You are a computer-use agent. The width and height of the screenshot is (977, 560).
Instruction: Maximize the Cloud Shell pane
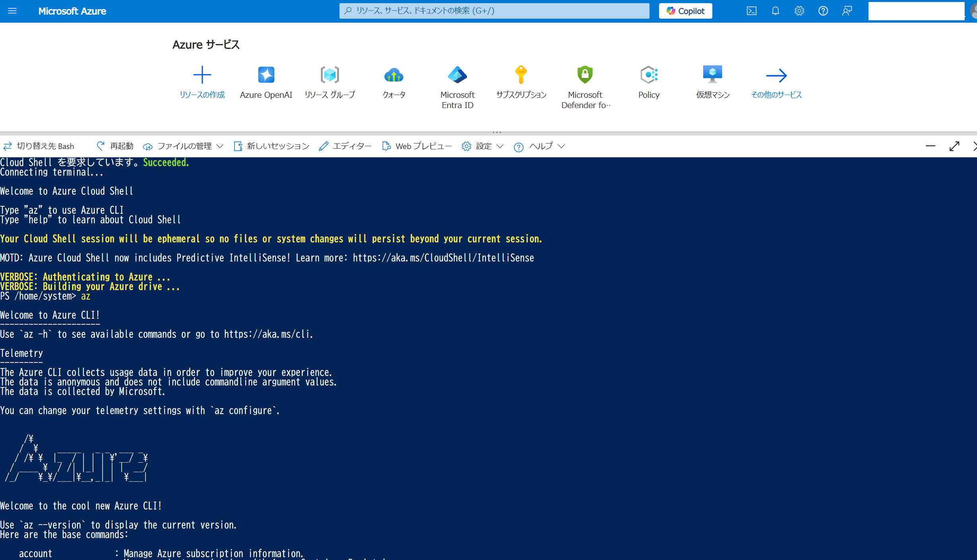click(954, 146)
